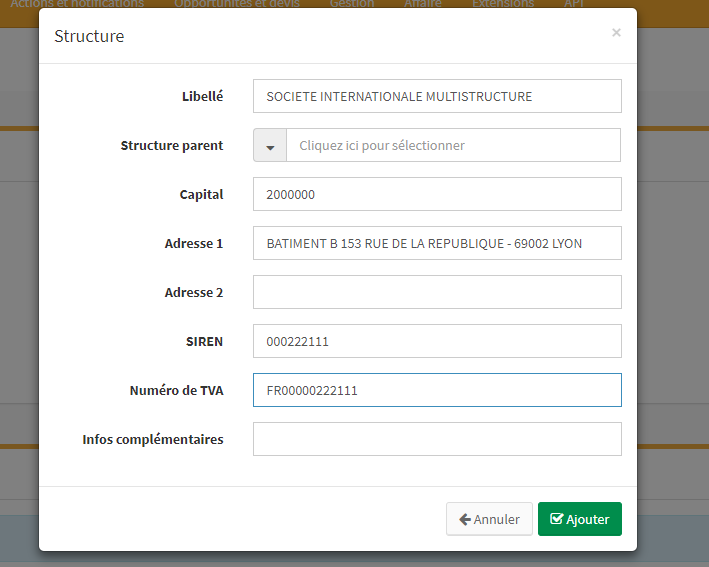The image size is (709, 567).
Task: Click the 'Libellé' label
Action: pyautogui.click(x=203, y=96)
